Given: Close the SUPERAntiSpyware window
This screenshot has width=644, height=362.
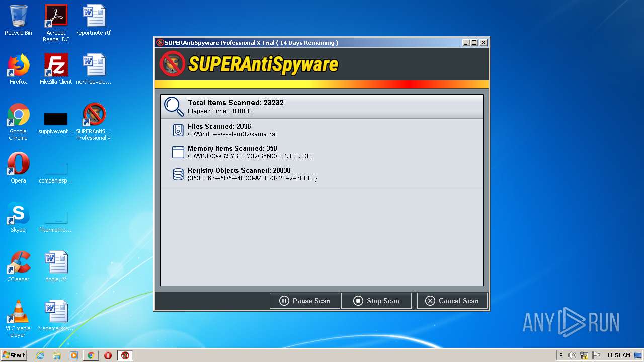Looking at the screenshot, I should pyautogui.click(x=483, y=43).
